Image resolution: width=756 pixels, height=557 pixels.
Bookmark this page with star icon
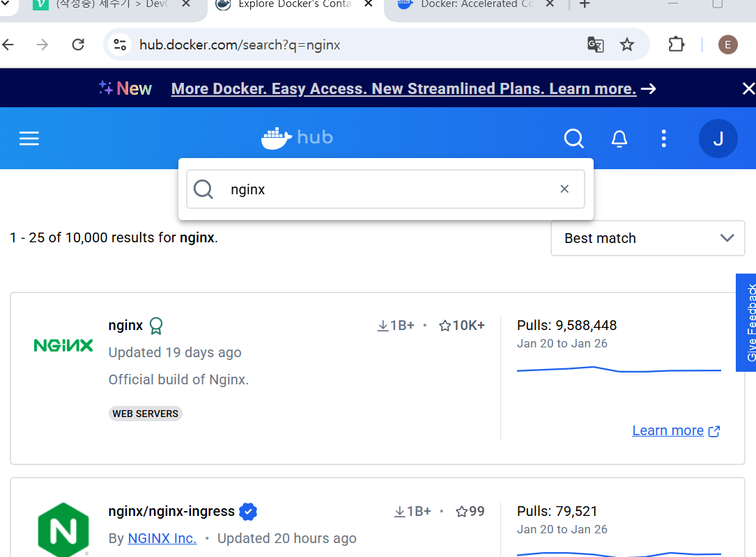point(627,45)
